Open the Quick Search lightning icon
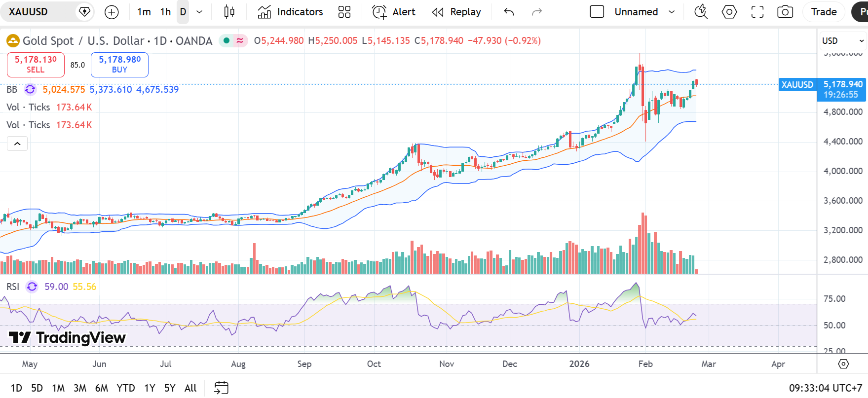Viewport: 868px width, 398px height. [701, 12]
